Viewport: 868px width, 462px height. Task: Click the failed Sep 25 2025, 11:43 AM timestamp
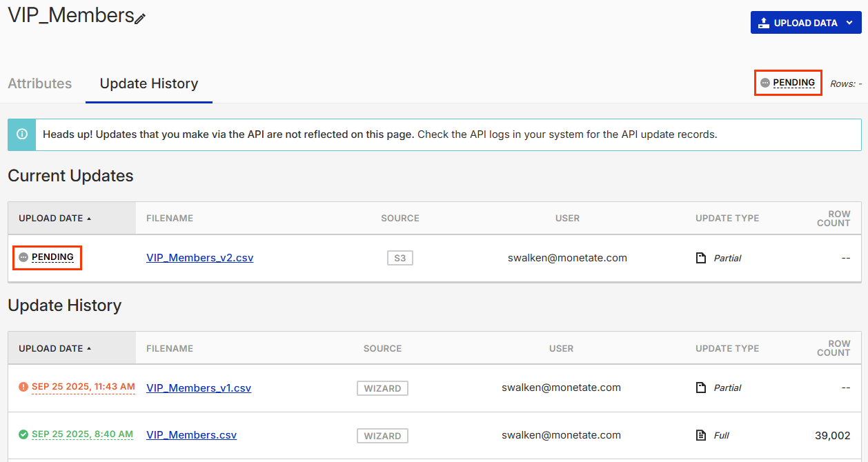click(83, 387)
